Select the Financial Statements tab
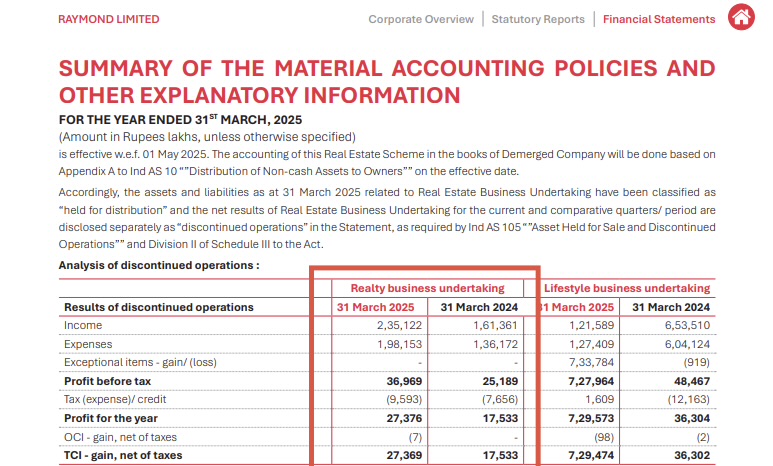773x466 pixels. (x=659, y=19)
